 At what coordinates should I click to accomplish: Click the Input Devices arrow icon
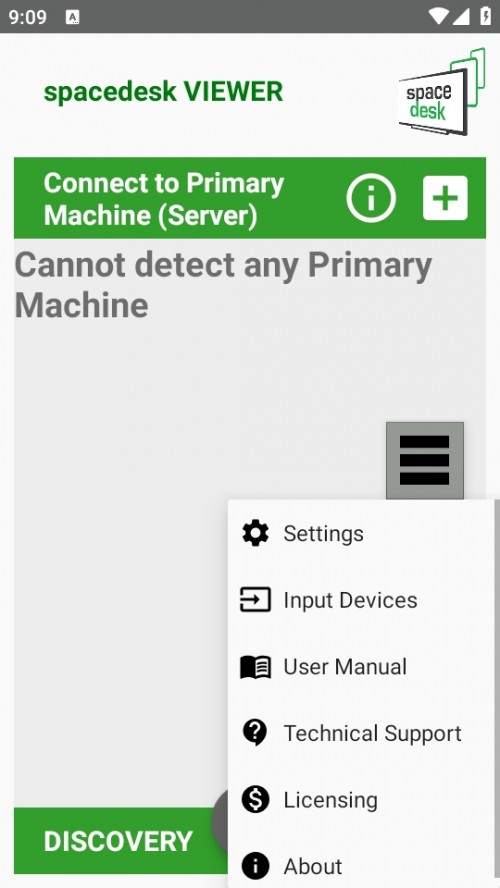tap(255, 600)
